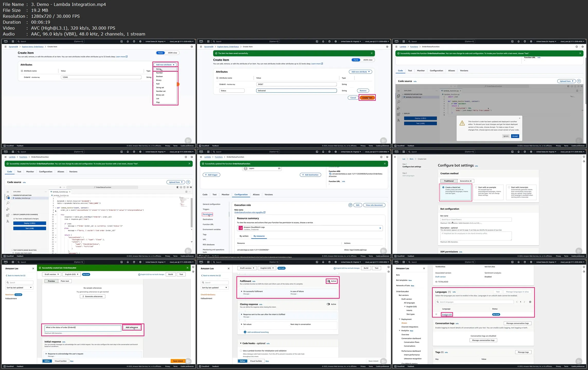This screenshot has width=588, height=370.
Task: Select English (US) radio in Languages table
Action: [436, 314]
